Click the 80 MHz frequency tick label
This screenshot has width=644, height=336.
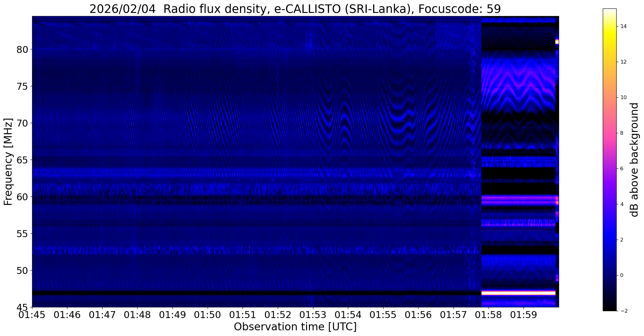(x=22, y=49)
